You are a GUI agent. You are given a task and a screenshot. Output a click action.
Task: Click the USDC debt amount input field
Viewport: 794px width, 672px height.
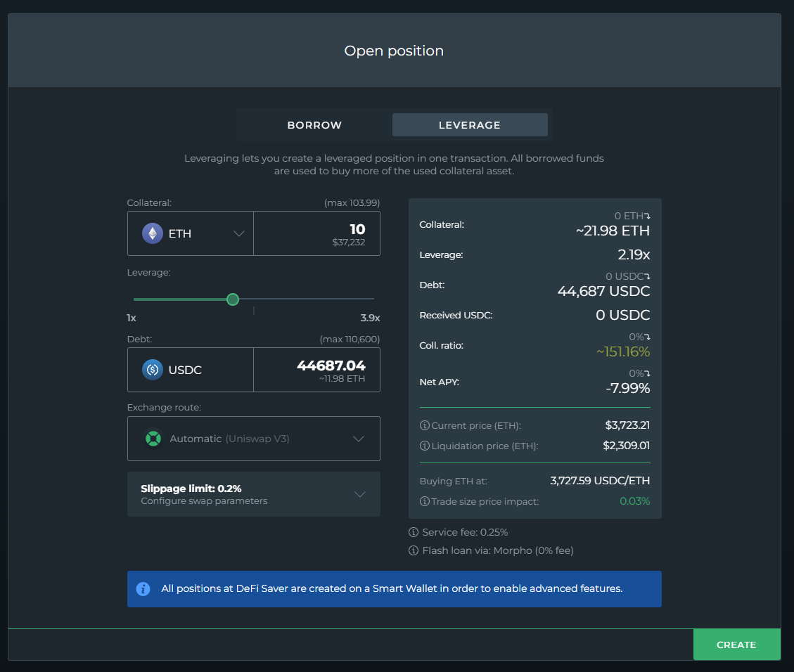coord(316,370)
